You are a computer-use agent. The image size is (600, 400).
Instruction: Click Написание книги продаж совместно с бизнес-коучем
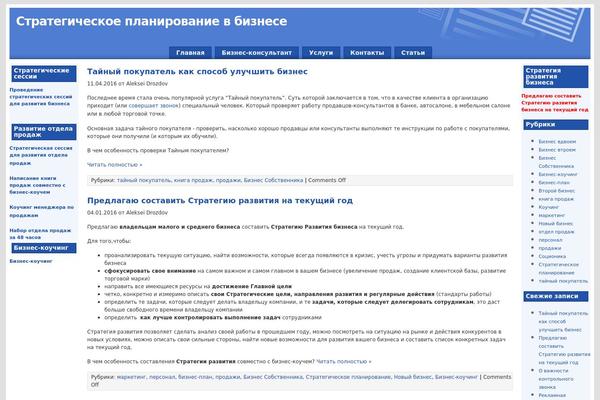(38, 185)
